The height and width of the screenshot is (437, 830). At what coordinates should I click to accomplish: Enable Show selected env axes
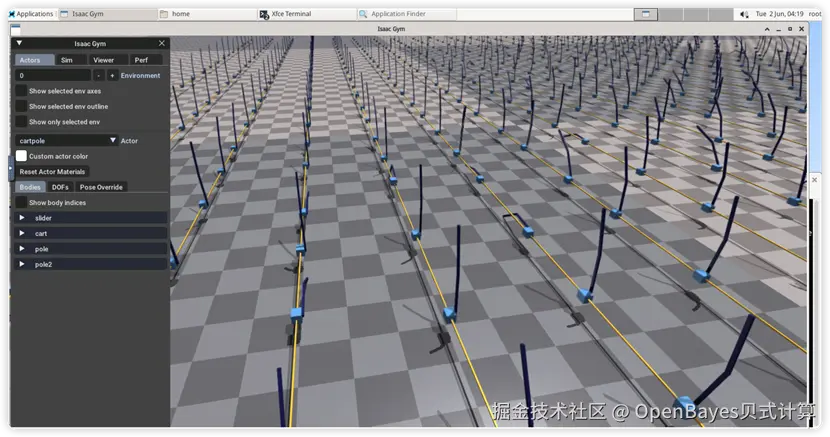pos(21,91)
